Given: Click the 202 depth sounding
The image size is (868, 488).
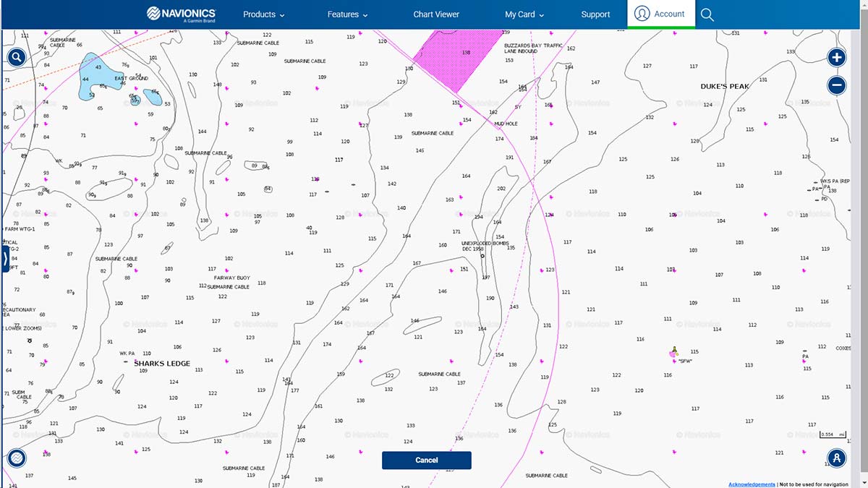Looking at the screenshot, I should pos(501,189).
